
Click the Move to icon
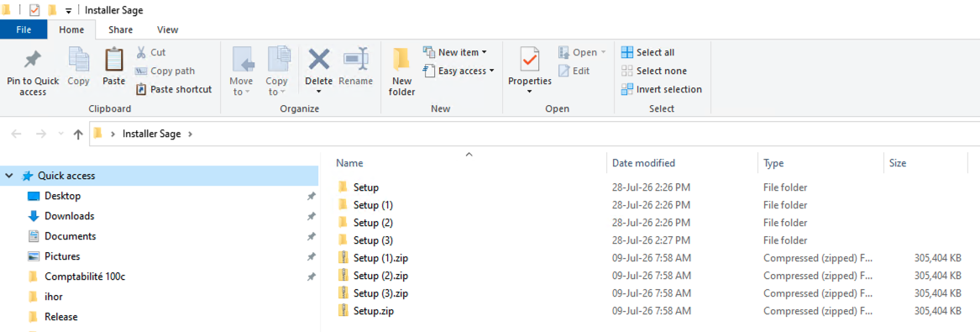pos(244,60)
